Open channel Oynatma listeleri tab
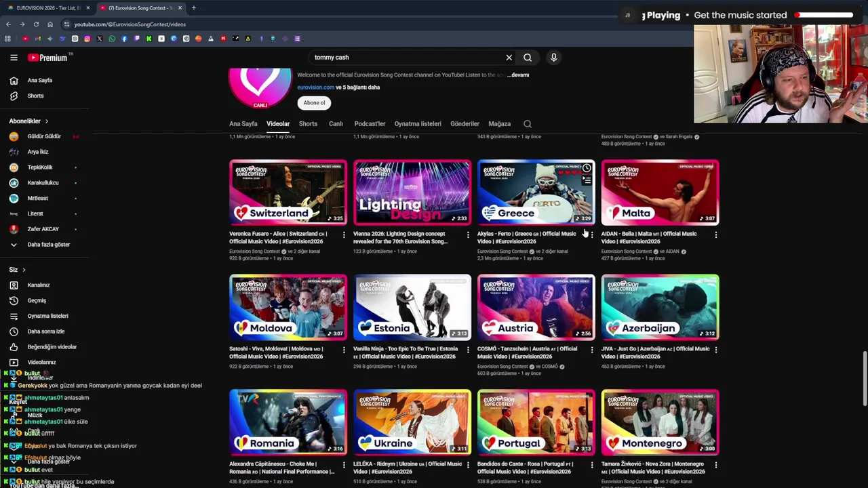The width and height of the screenshot is (868, 488). [418, 124]
